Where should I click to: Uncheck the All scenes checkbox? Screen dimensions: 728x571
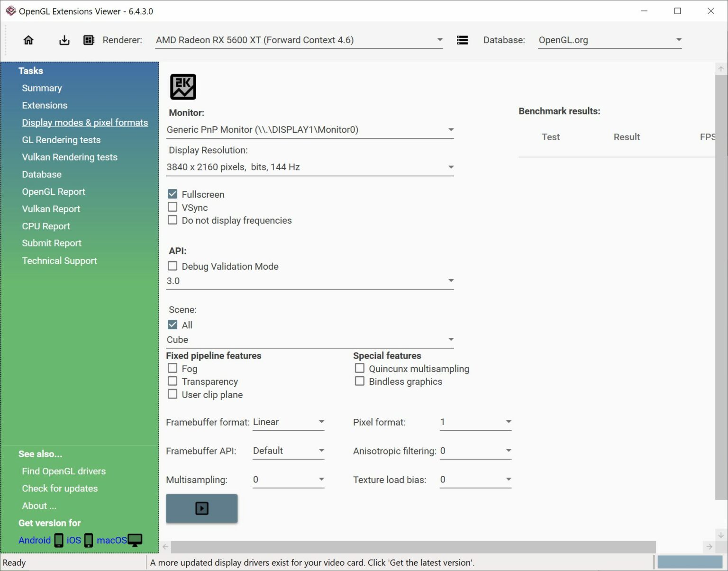click(x=173, y=325)
